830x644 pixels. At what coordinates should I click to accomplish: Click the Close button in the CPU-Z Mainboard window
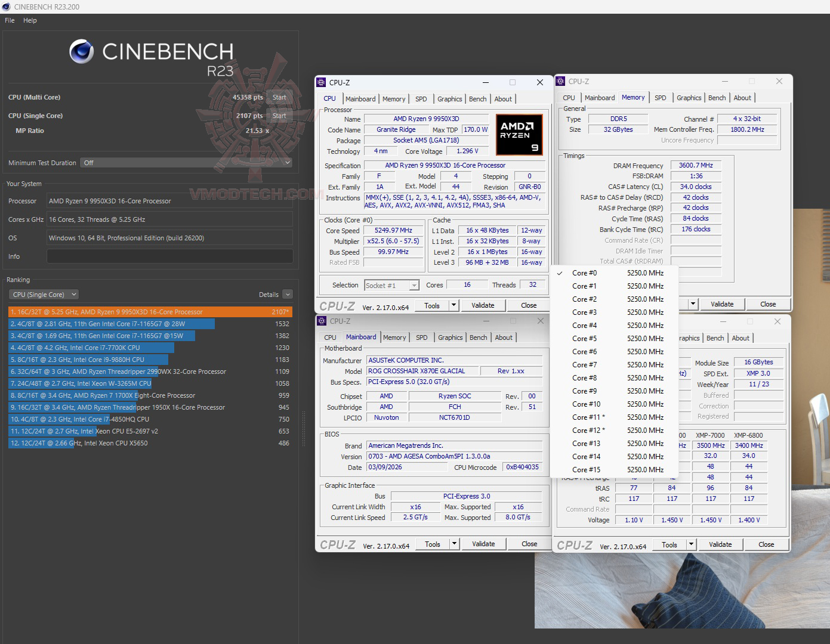pos(529,544)
